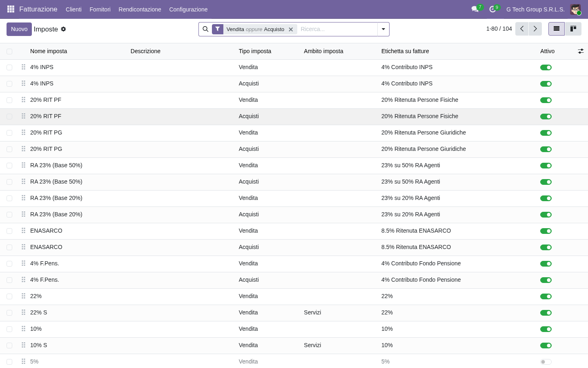Open the user avatar menu
The image size is (588, 368).
point(575,9)
